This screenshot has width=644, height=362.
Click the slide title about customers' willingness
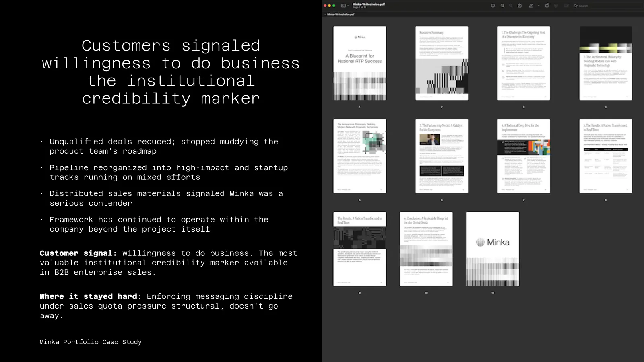pyautogui.click(x=171, y=72)
